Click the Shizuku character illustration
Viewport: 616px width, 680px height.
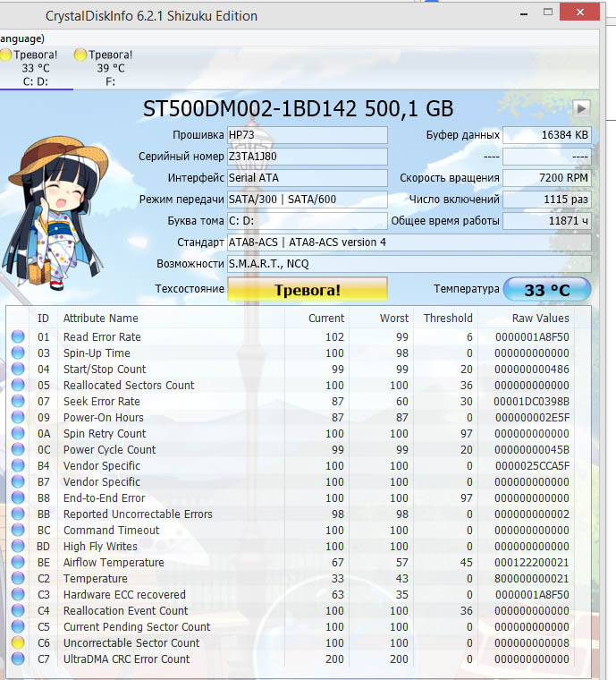pos(55,213)
